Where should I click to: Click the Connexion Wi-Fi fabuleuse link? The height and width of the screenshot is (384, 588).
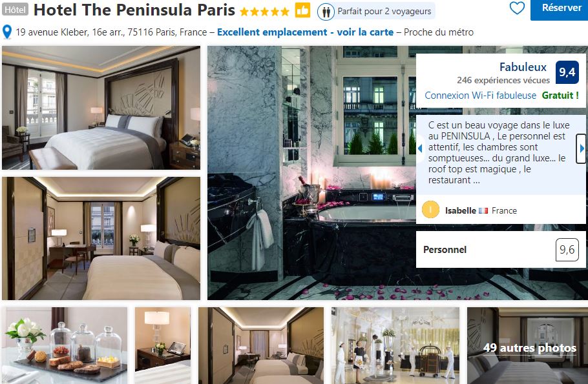coord(480,96)
